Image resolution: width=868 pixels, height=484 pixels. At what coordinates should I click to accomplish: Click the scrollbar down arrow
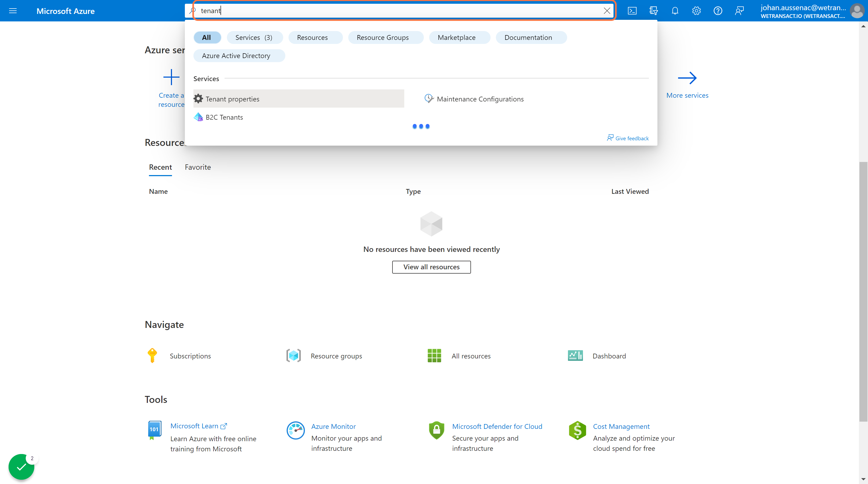click(863, 479)
